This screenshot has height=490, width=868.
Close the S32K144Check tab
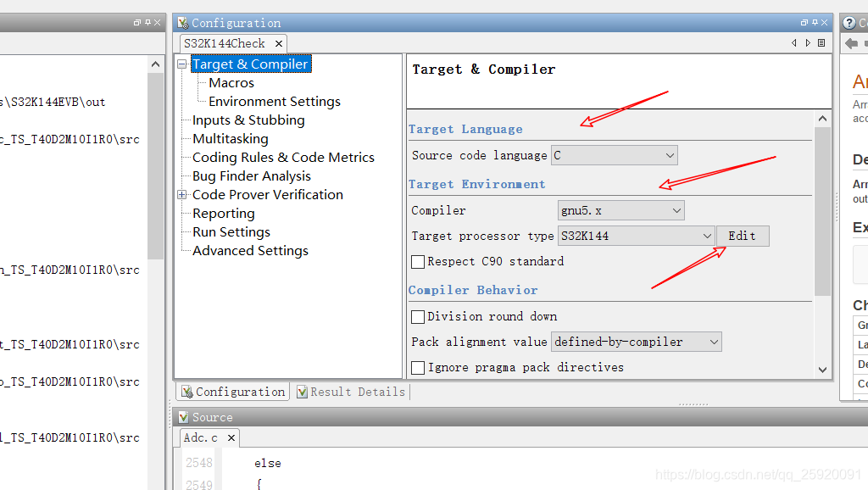click(x=279, y=43)
